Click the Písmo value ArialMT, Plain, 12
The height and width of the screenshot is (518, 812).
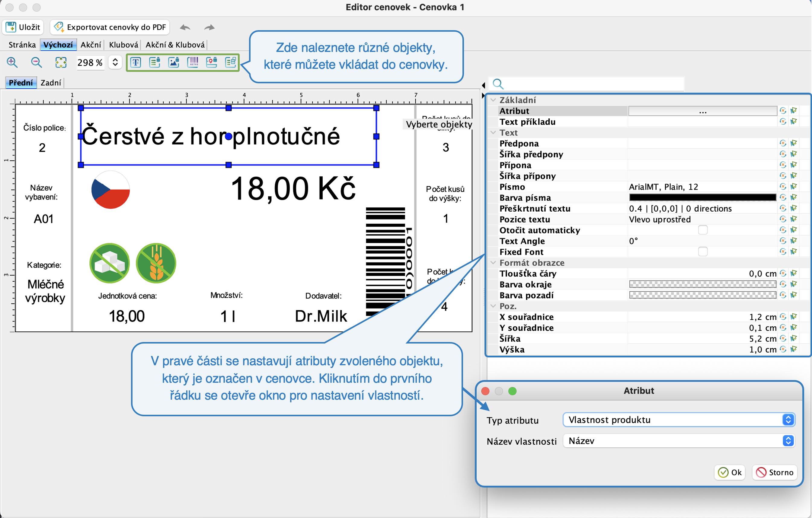tap(663, 187)
